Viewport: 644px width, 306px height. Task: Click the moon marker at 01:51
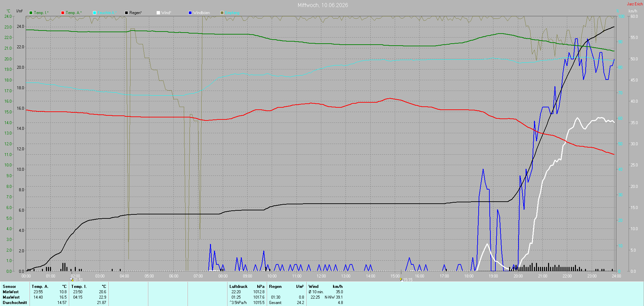click(71, 279)
